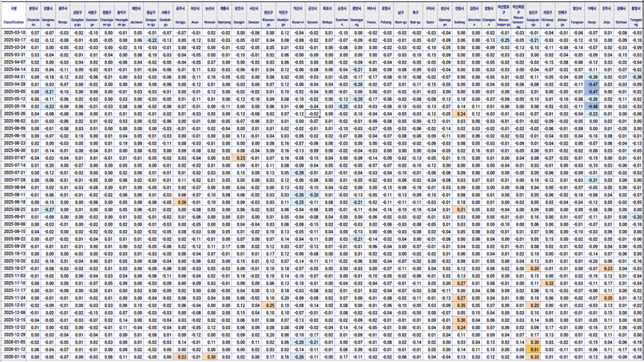Click highlighted -0.22 cell under Dongnam-gu

click(151, 40)
